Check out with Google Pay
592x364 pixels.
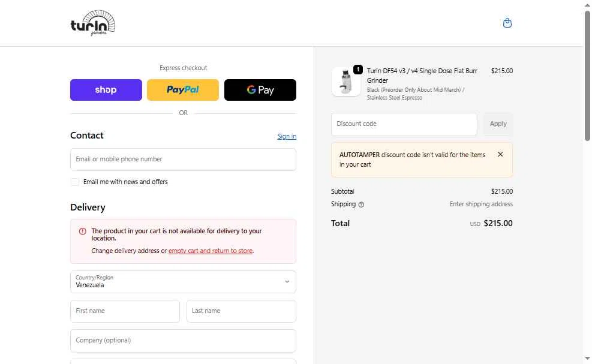click(x=260, y=90)
